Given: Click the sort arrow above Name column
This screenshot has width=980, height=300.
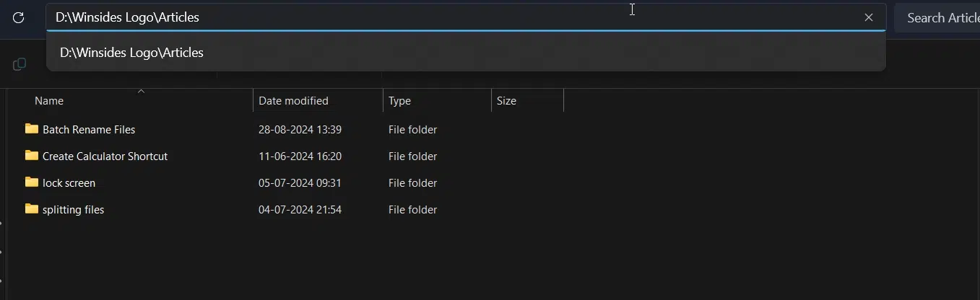Looking at the screenshot, I should 142,91.
